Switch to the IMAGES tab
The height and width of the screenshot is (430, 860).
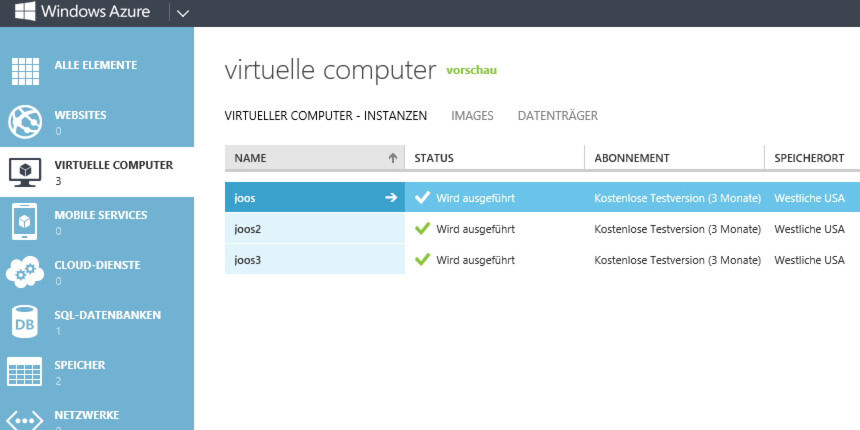click(472, 116)
